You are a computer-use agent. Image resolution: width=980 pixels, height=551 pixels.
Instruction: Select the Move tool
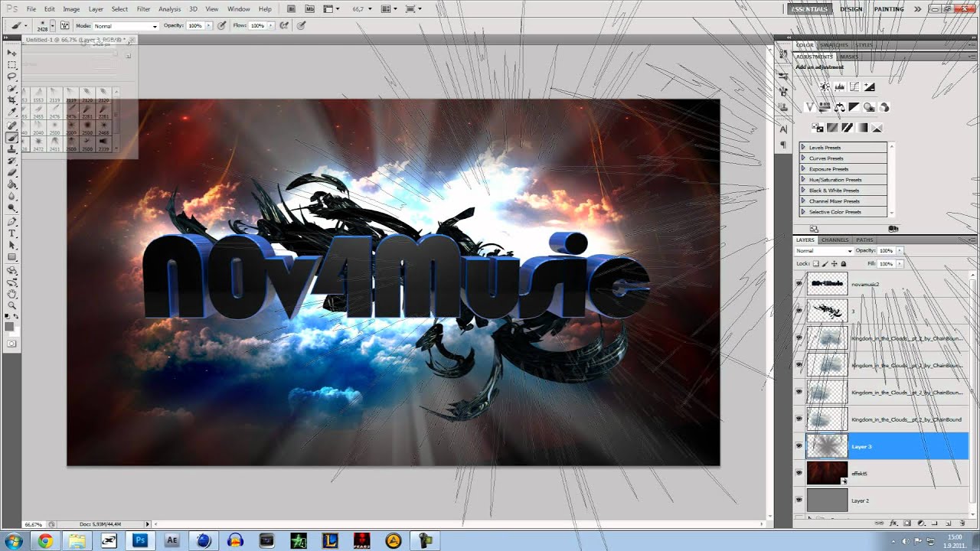(12, 52)
